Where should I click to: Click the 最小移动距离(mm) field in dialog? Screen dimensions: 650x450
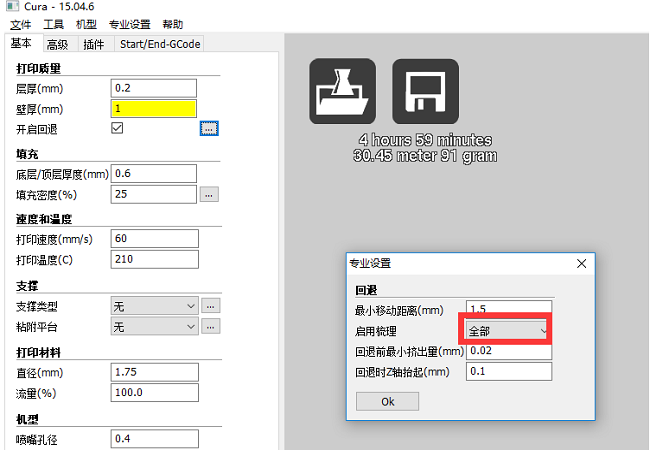tap(509, 309)
